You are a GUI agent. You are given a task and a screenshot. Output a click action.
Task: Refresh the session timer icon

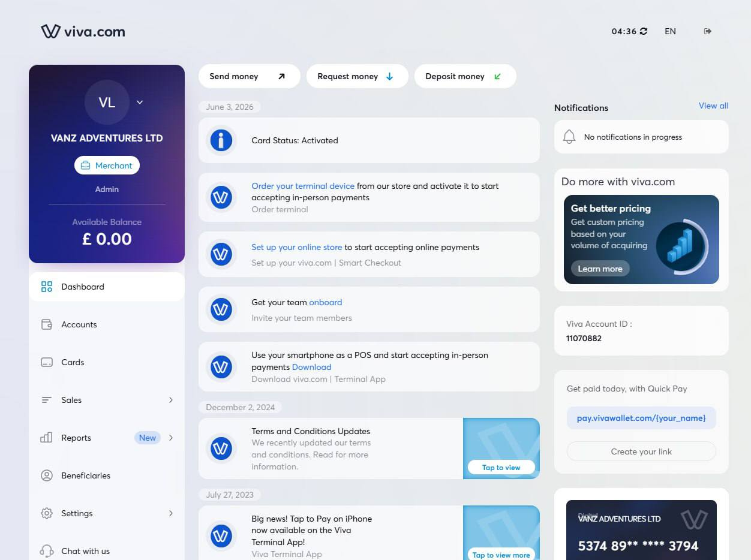click(x=644, y=31)
